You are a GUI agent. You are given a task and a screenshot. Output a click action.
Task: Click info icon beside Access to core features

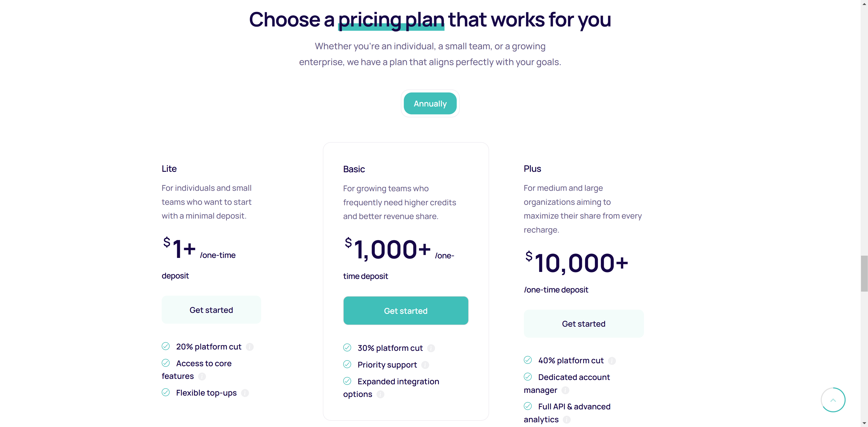coord(202,377)
